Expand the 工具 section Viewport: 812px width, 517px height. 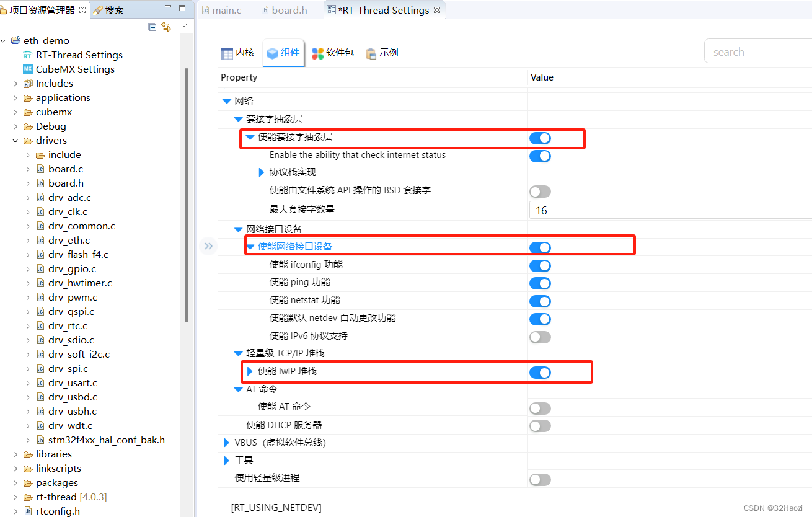point(226,461)
